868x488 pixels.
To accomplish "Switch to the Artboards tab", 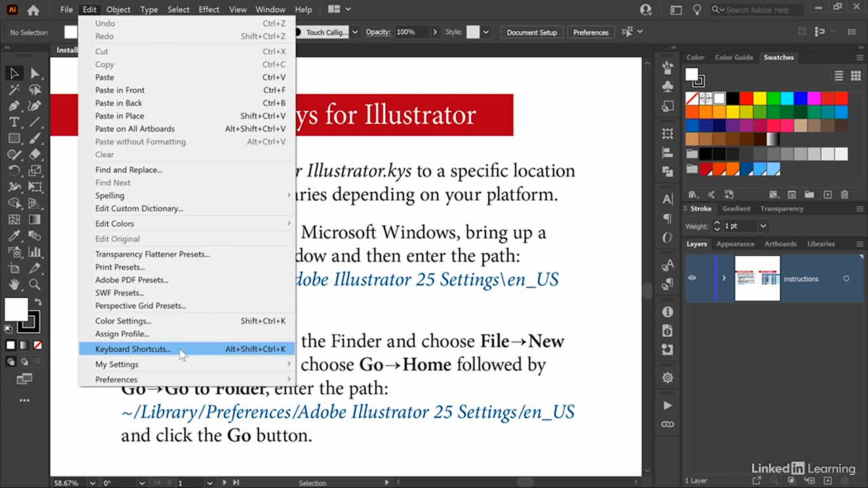I will click(x=781, y=244).
